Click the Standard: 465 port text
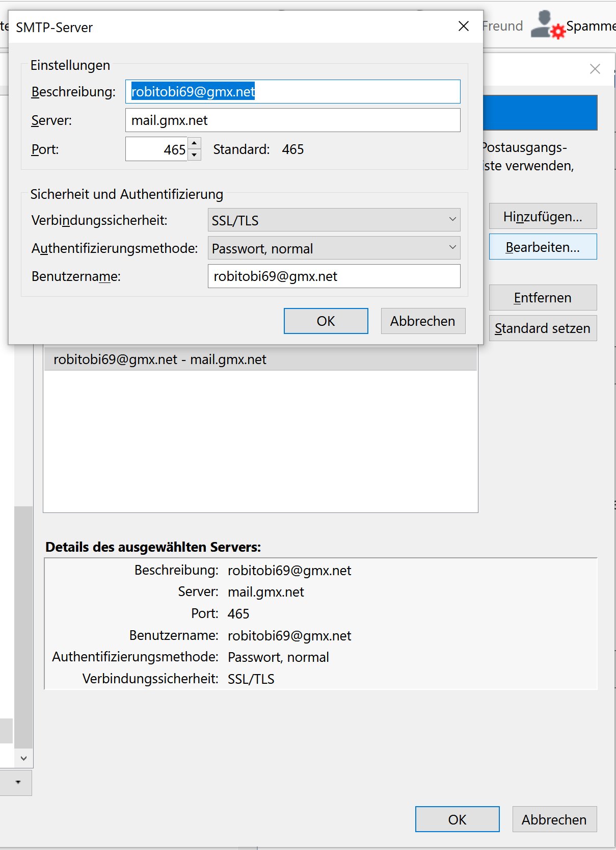616x850 pixels. pos(258,149)
